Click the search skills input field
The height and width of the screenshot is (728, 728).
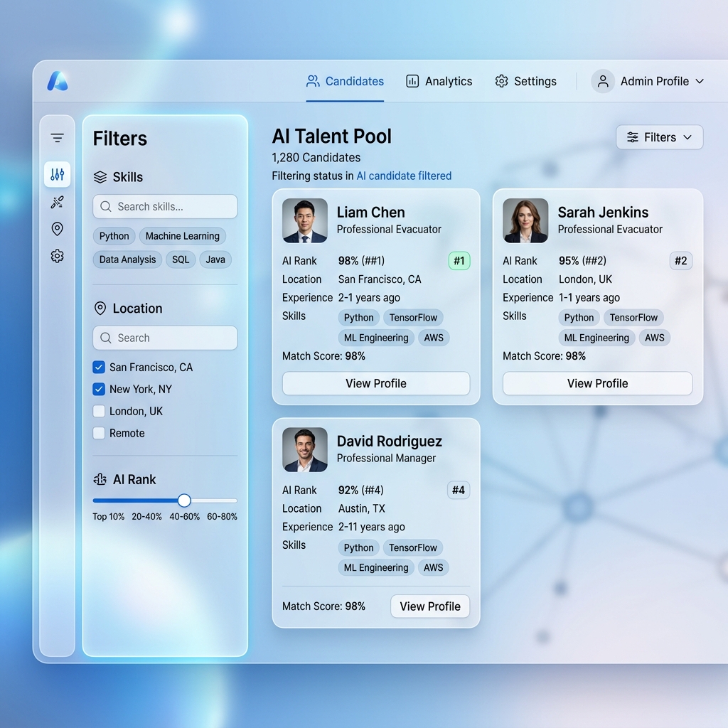pos(164,206)
